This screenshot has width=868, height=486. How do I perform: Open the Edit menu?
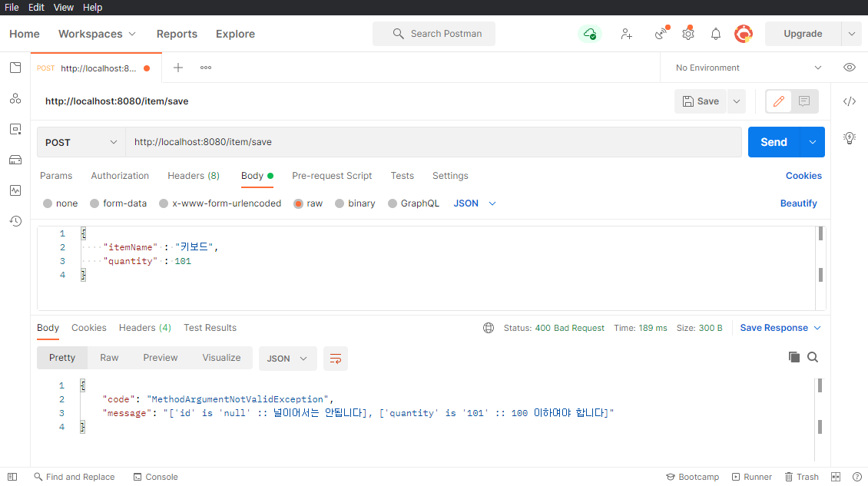click(x=36, y=7)
